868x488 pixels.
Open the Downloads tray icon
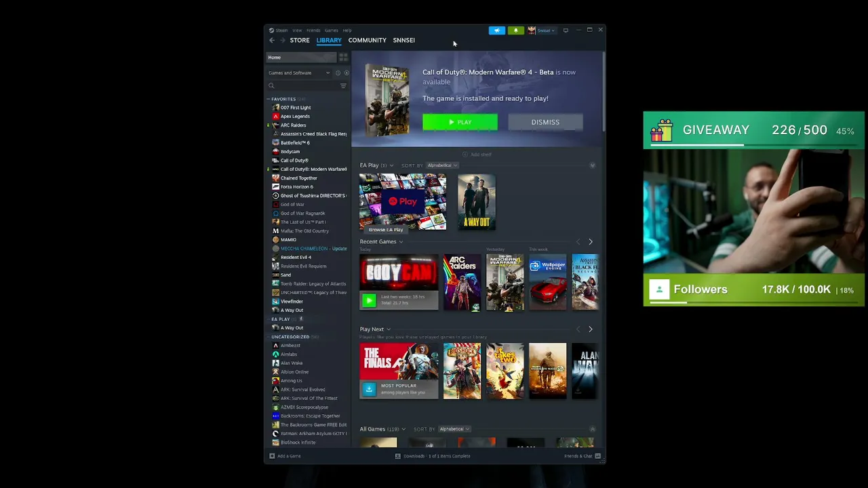397,456
